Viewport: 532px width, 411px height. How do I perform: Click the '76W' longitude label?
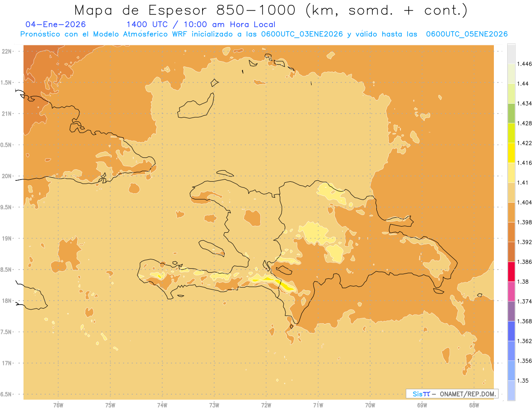(x=58, y=405)
